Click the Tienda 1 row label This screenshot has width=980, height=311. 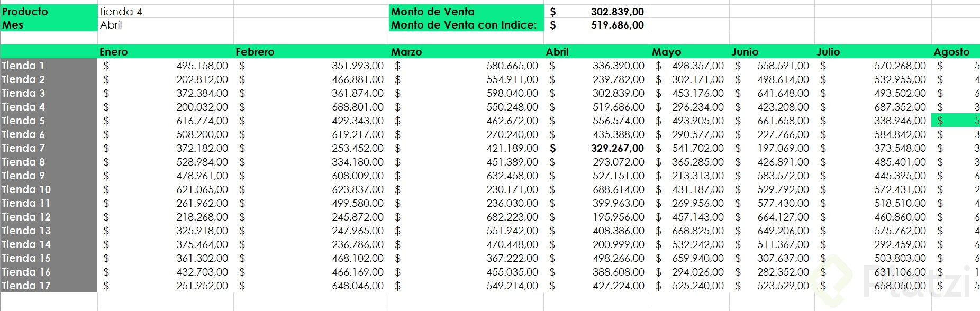coord(23,66)
